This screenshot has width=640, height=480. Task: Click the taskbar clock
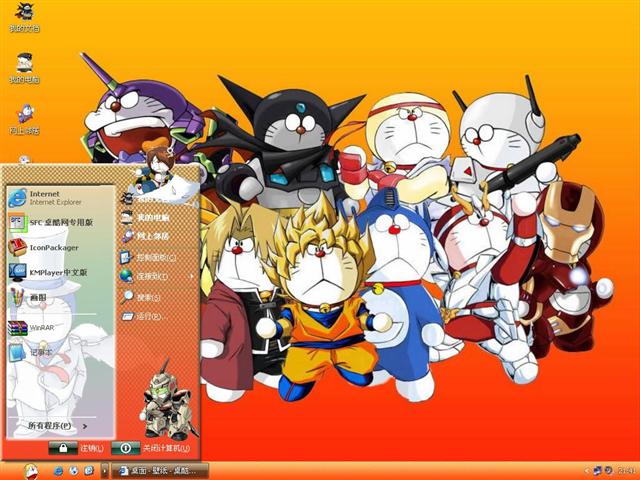626,471
